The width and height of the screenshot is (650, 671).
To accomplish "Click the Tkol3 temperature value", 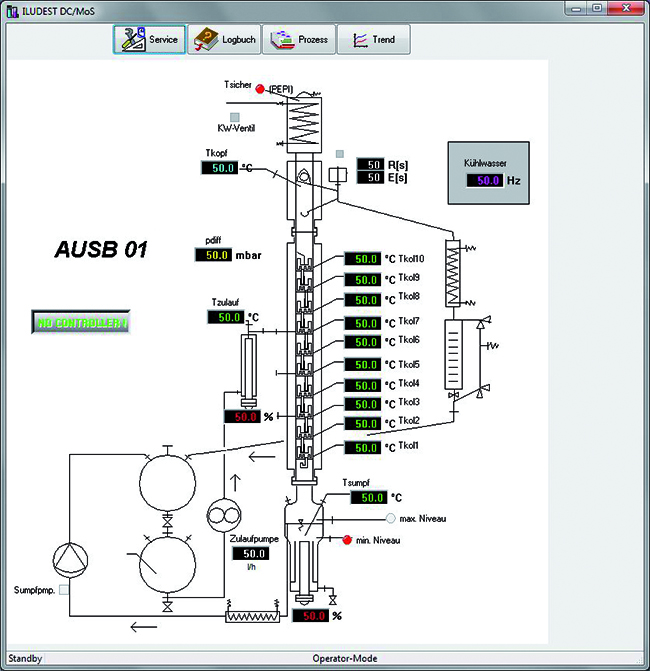I will [363, 404].
